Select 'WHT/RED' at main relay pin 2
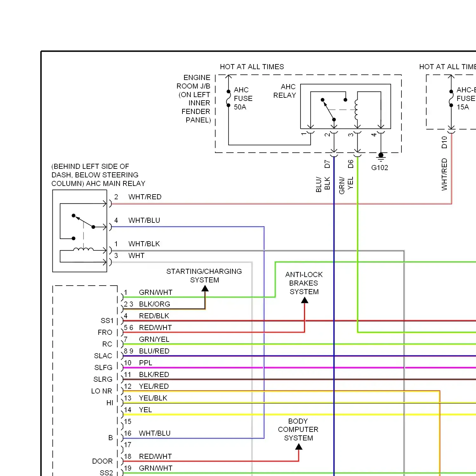Screen dimensions: 476x476 145,197
